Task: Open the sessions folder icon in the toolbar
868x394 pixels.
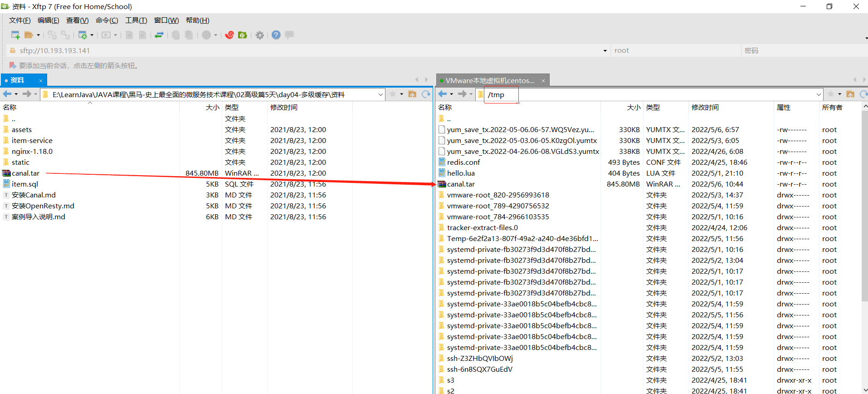Action: [29, 35]
